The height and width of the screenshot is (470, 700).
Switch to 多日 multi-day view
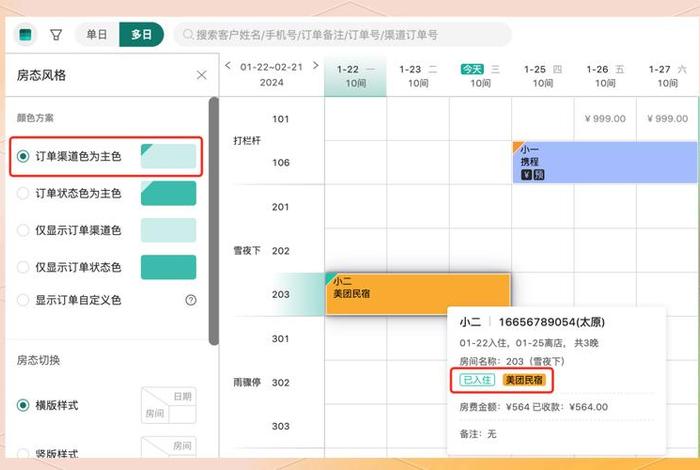coord(142,34)
